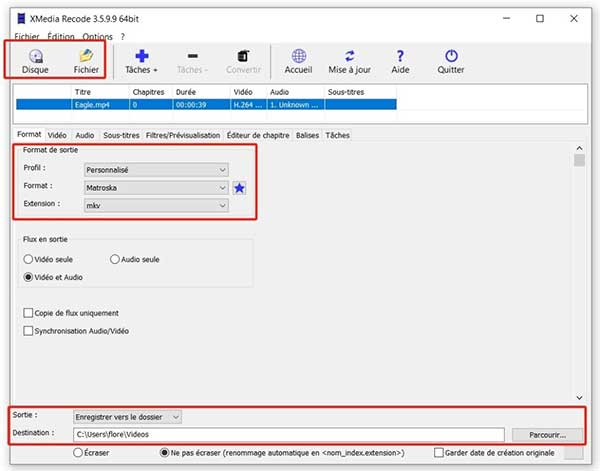Open the Édition menu

(63, 36)
